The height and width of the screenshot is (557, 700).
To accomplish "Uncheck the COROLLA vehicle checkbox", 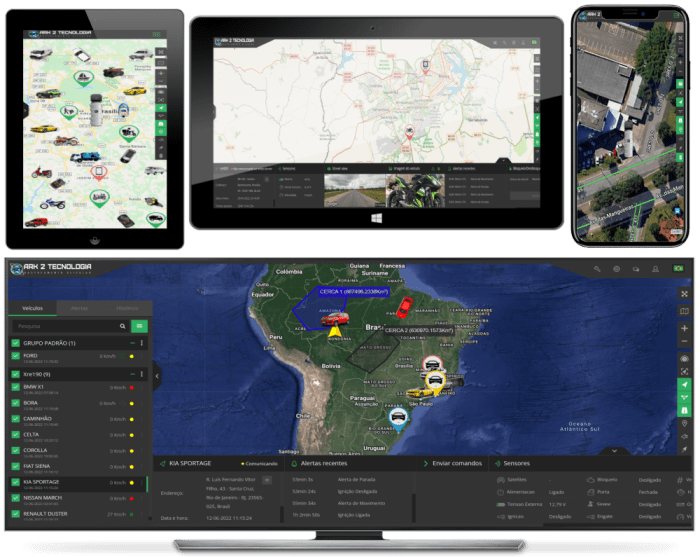I will 15,451.
